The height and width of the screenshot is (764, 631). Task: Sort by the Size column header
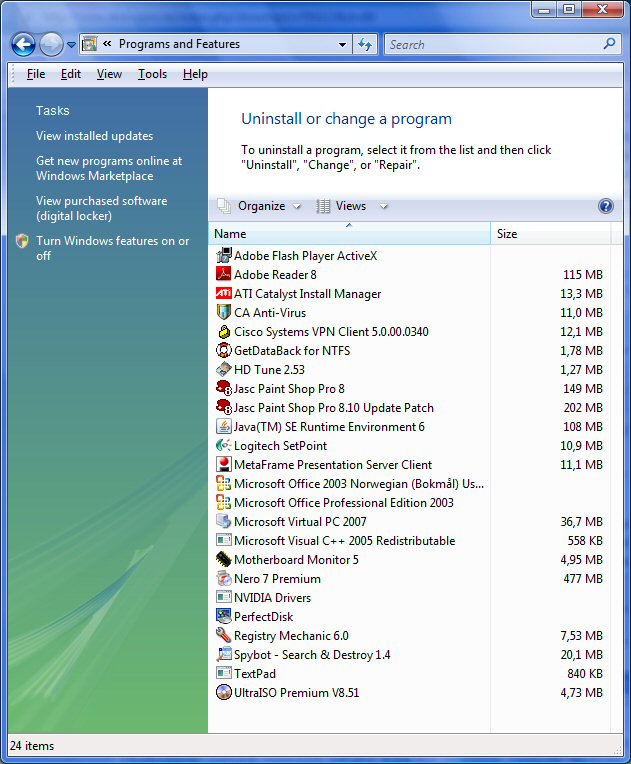(x=551, y=233)
